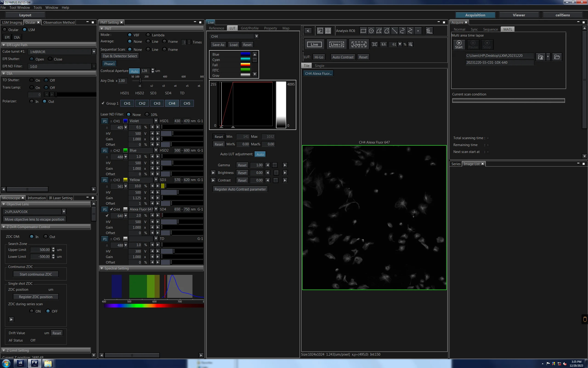
Task: Open the Windows Start menu
Action: 6,363
